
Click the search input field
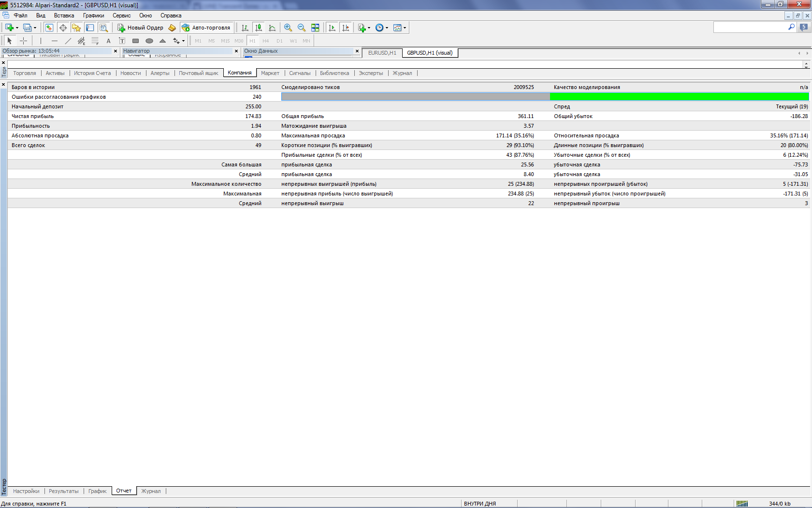(x=751, y=28)
